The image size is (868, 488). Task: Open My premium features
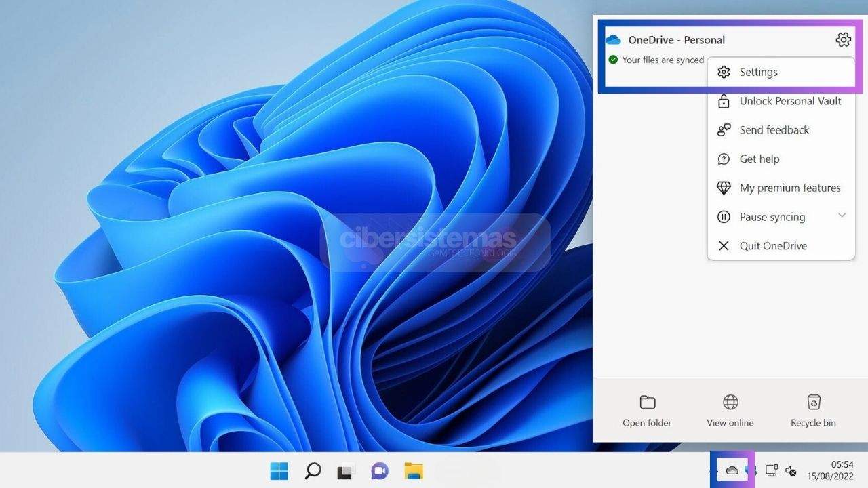click(781, 188)
